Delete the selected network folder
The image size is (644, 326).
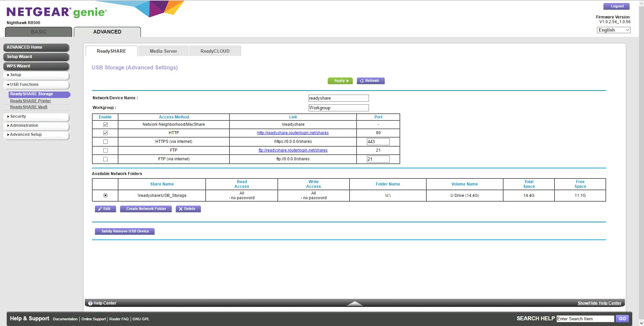188,209
